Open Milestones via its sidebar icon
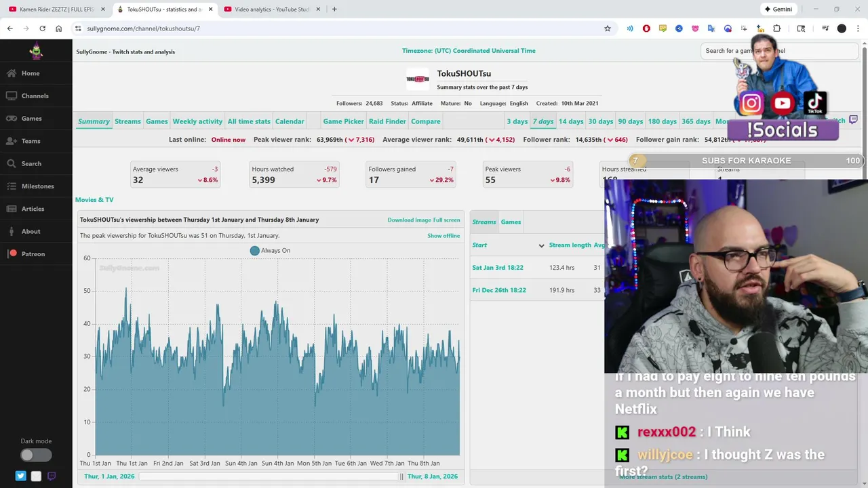This screenshot has height=488, width=868. click(x=12, y=186)
